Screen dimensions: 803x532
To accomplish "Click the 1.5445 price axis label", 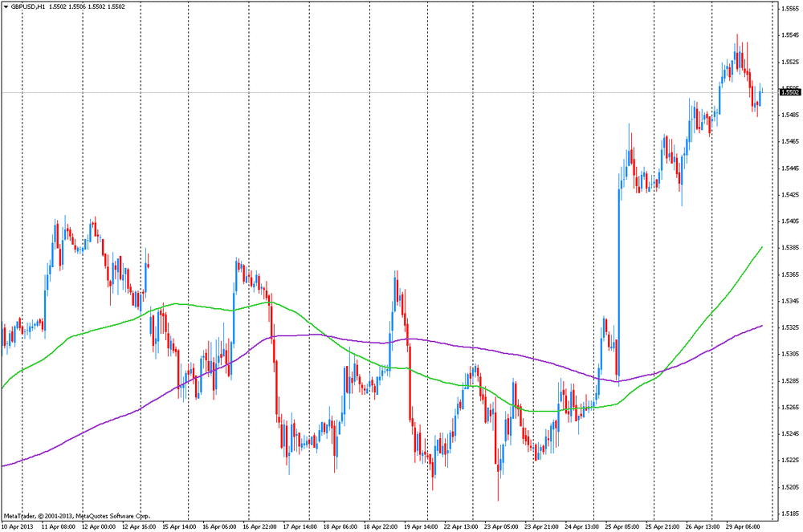I will (x=791, y=168).
